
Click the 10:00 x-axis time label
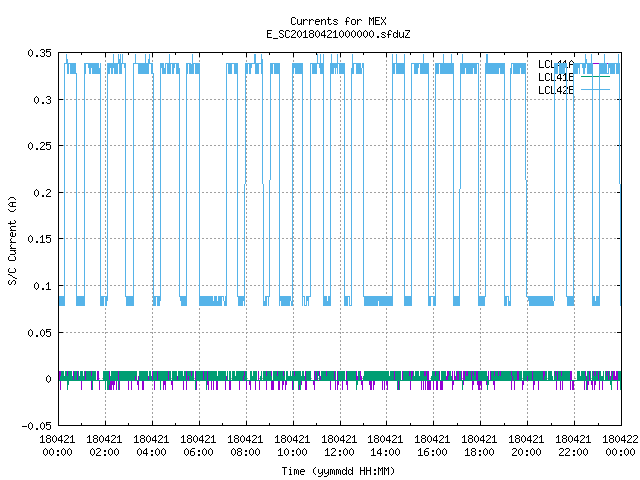292,452
